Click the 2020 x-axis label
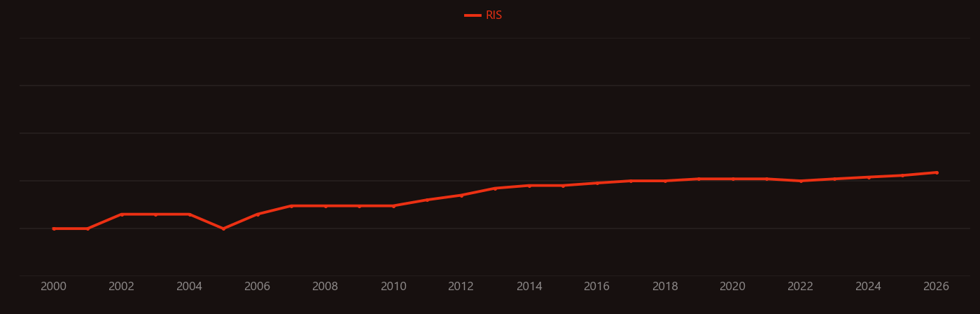The width and height of the screenshot is (980, 314). pyautogui.click(x=733, y=287)
